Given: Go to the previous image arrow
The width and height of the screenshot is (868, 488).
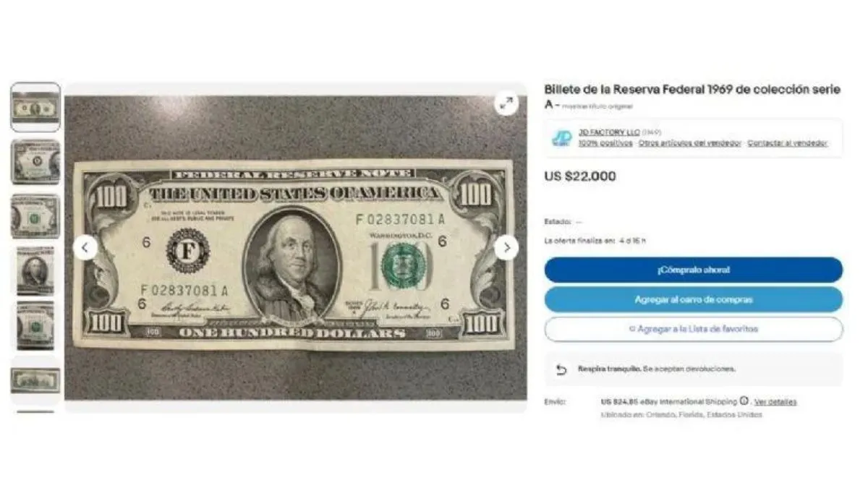Looking at the screenshot, I should point(85,248).
